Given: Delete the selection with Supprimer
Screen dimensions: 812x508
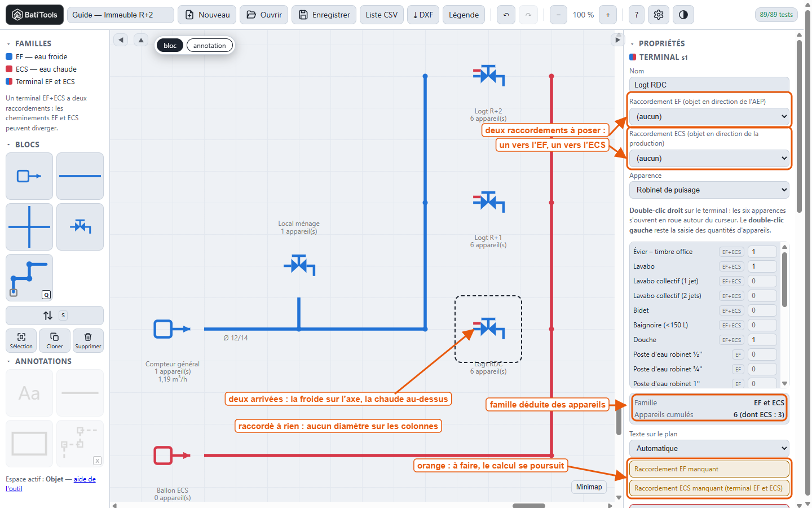Looking at the screenshot, I should tap(88, 340).
